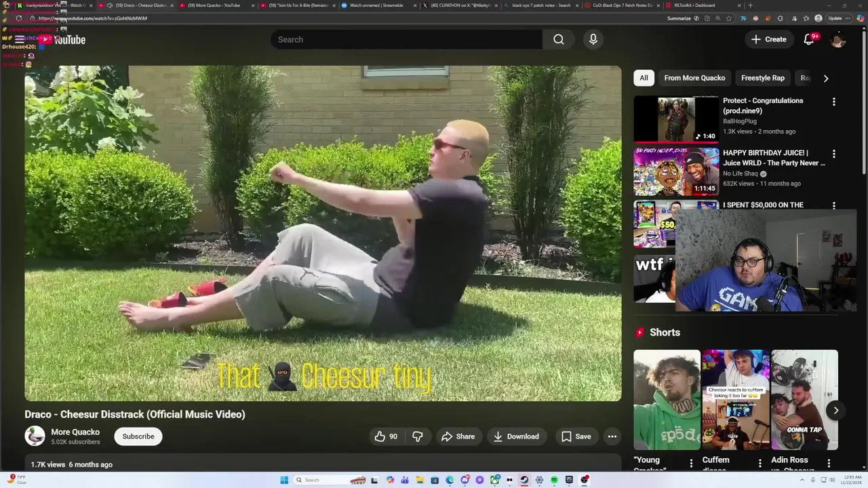Open Steam from taskbar
Viewport: 868px width, 488px height.
(x=524, y=480)
